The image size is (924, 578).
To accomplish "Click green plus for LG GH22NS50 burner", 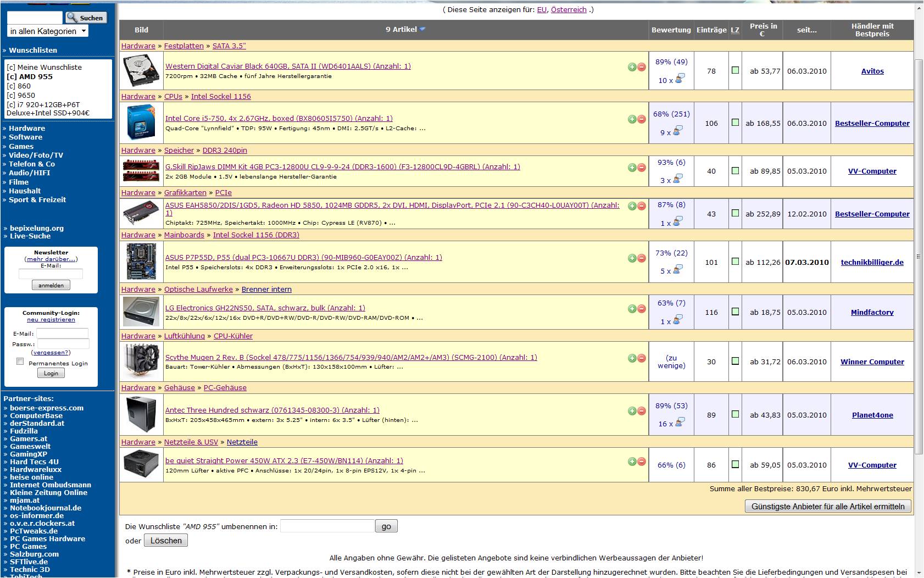I will [x=632, y=309].
